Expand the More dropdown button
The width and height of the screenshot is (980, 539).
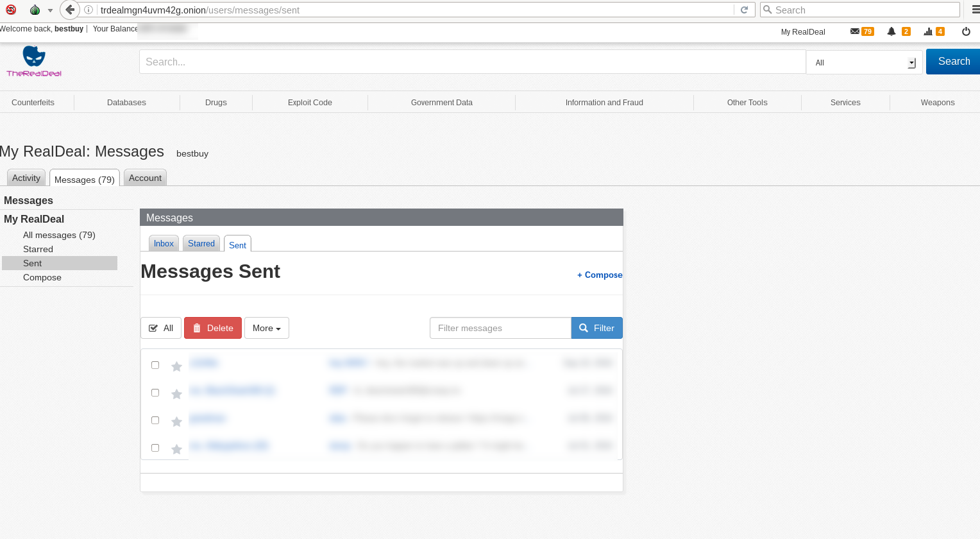[267, 328]
